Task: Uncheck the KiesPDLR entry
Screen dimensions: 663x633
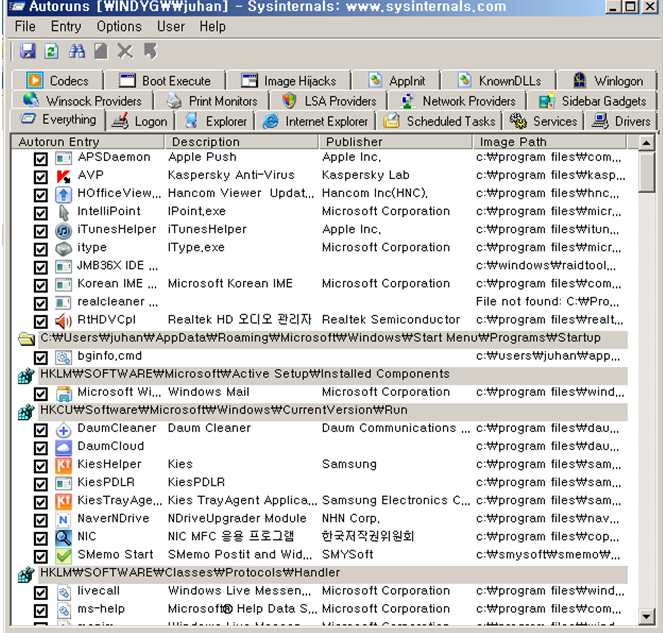Action: 41,484
